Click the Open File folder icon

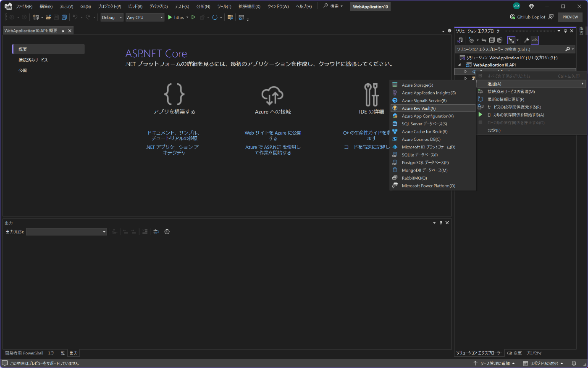tap(48, 17)
